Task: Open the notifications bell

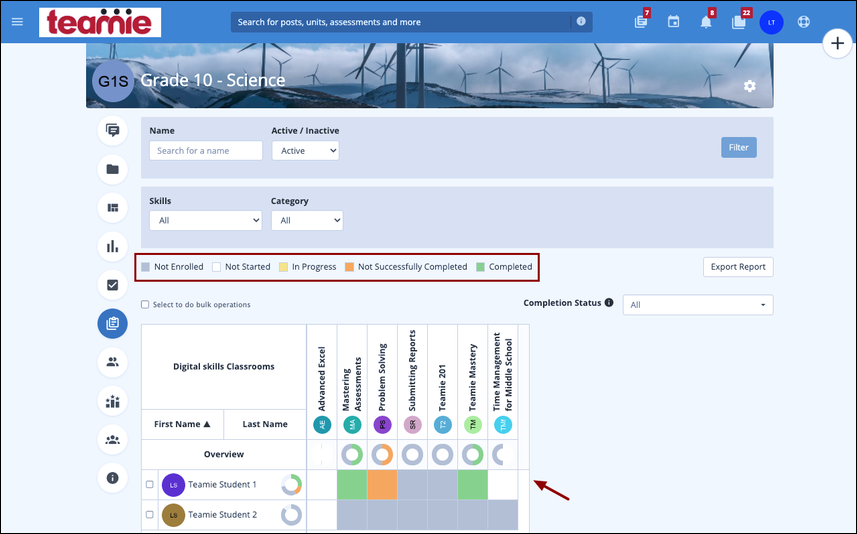Action: pyautogui.click(x=706, y=22)
